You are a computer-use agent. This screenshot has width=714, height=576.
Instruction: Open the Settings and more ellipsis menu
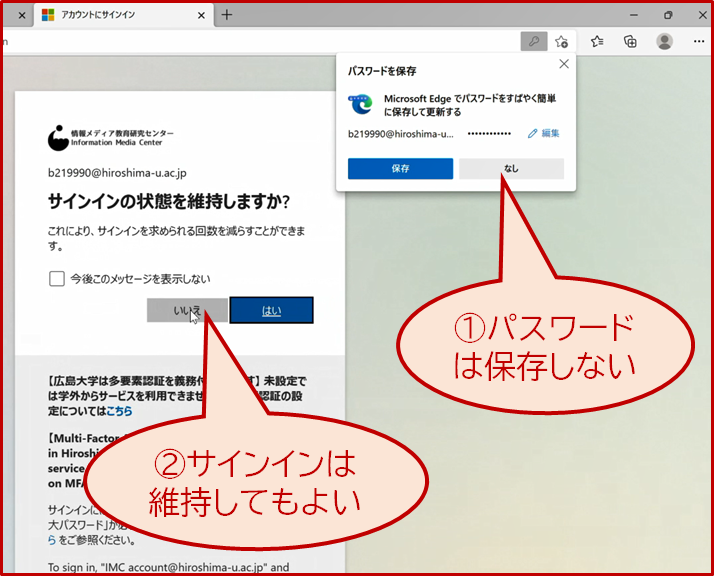coord(699,41)
